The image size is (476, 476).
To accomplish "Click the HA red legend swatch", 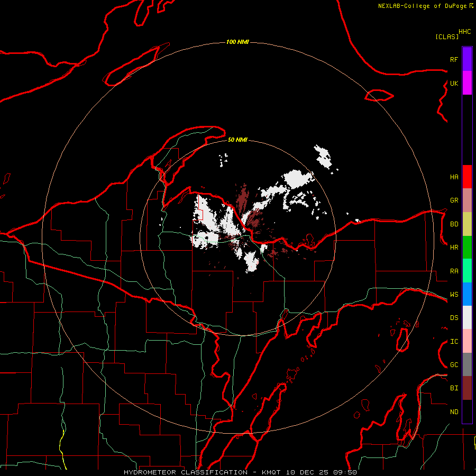I will point(467,177).
